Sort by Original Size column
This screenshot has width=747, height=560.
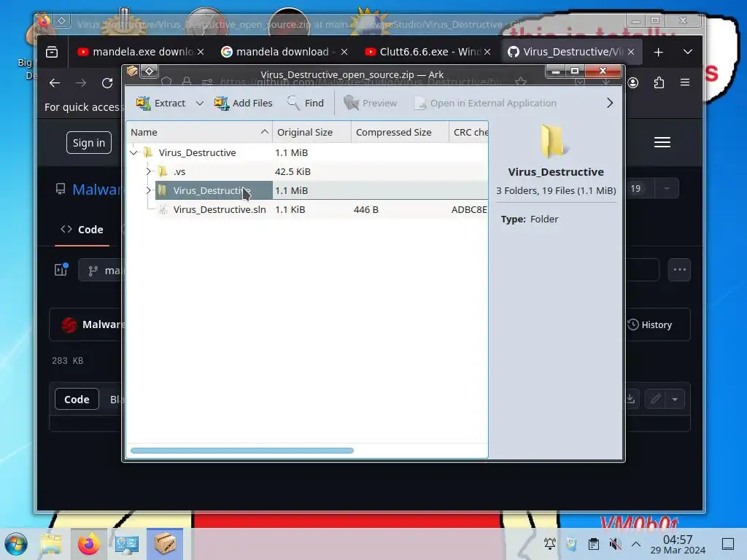(311, 133)
